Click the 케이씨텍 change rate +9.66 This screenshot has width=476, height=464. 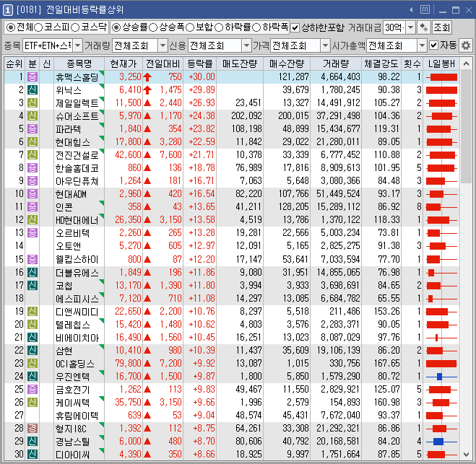[204, 403]
